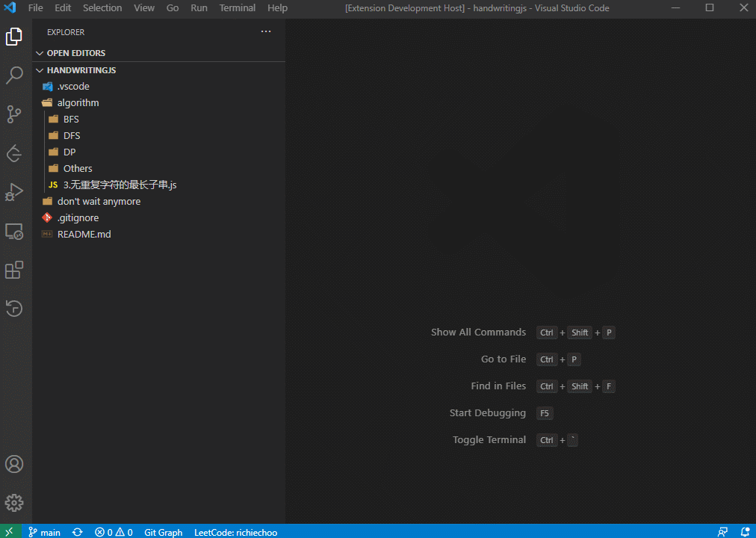Open the Remote Explorer icon

click(x=14, y=232)
